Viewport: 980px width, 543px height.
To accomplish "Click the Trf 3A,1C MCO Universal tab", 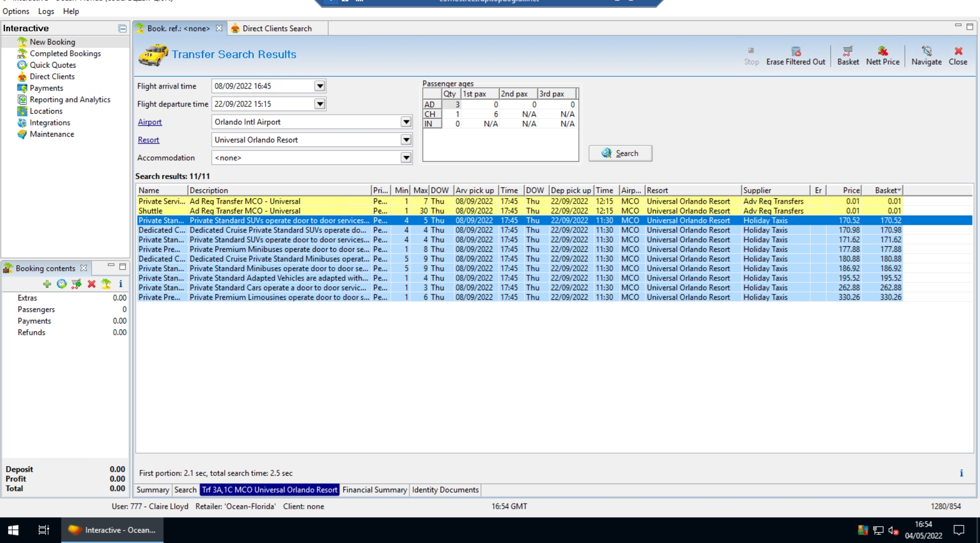I will (x=270, y=490).
